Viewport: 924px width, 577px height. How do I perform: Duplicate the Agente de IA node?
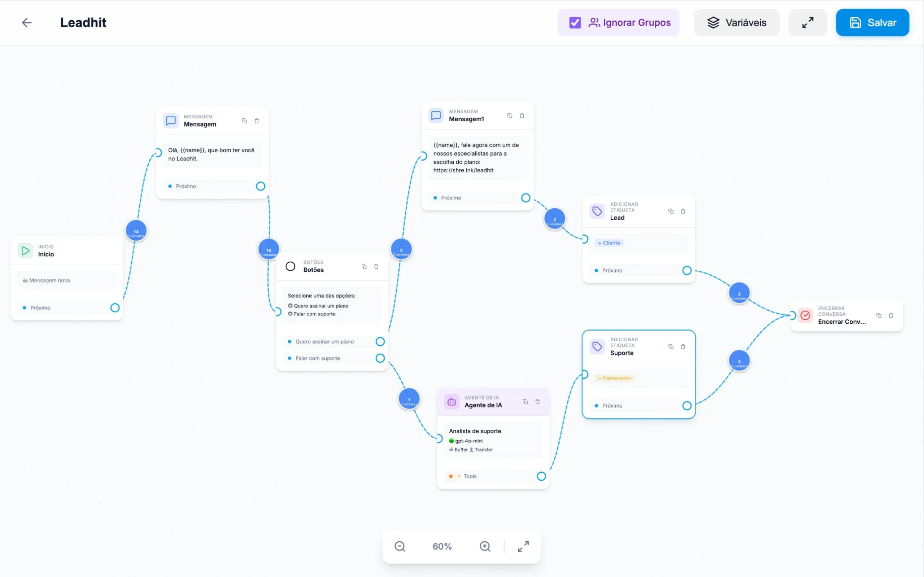click(525, 402)
